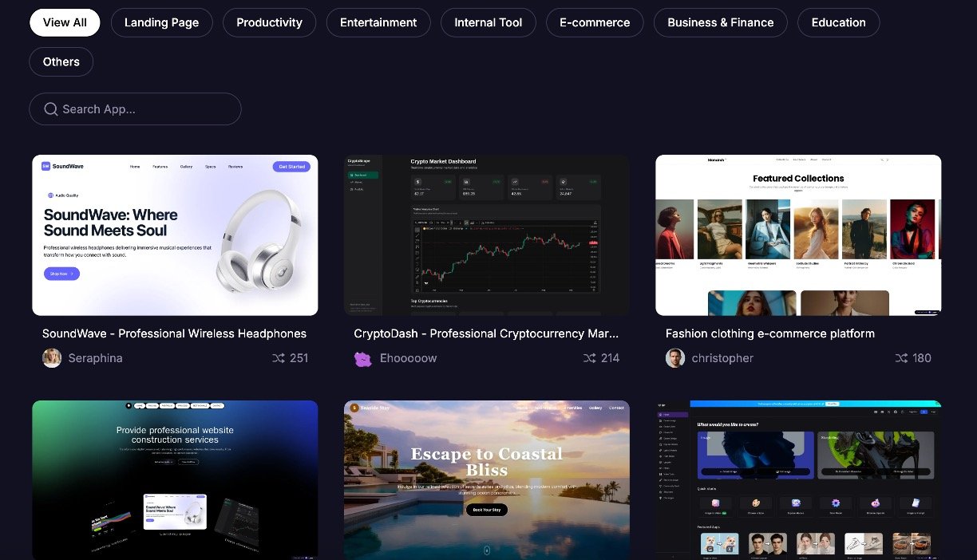Click remix icon next to 251
This screenshot has height=560, width=977.
point(279,358)
